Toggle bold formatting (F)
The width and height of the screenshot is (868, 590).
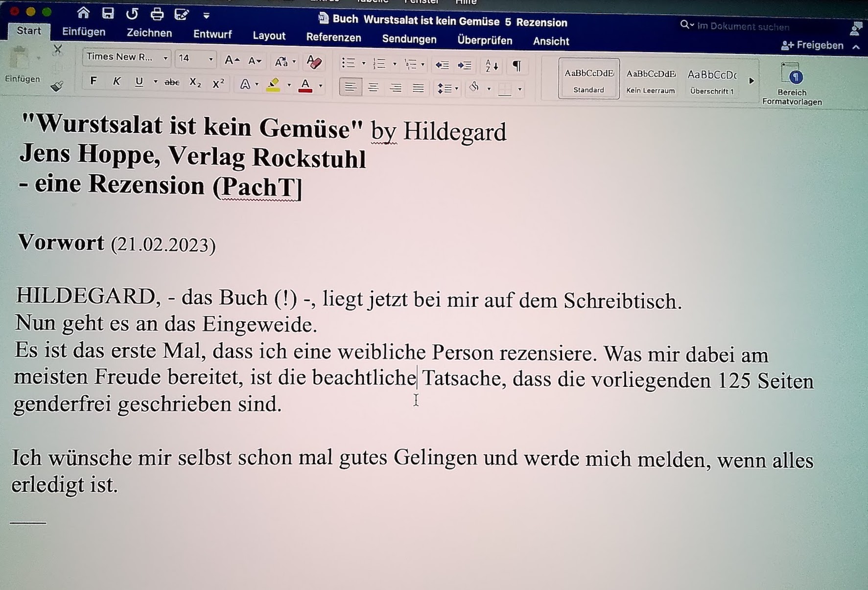93,81
